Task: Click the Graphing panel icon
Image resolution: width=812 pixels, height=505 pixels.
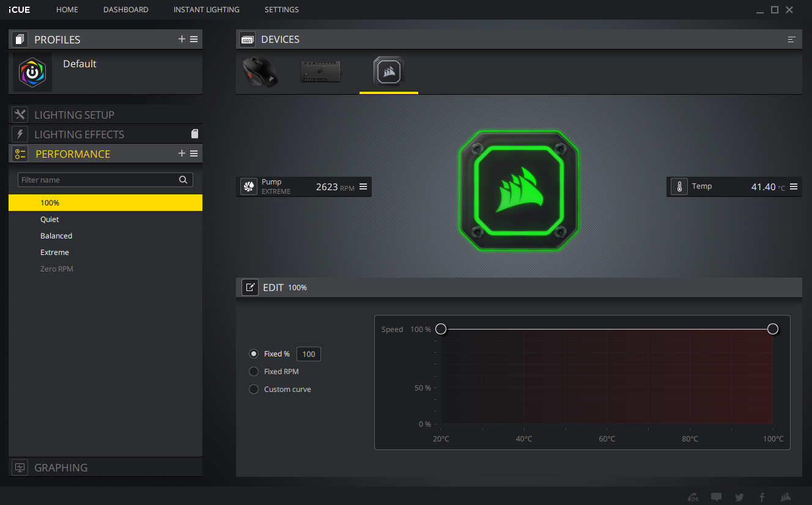Action: (x=20, y=467)
